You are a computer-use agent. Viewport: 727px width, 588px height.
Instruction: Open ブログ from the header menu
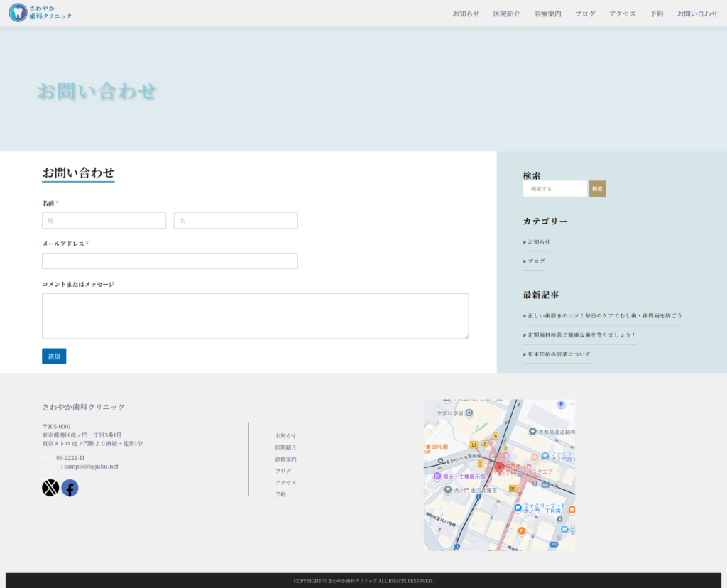585,13
